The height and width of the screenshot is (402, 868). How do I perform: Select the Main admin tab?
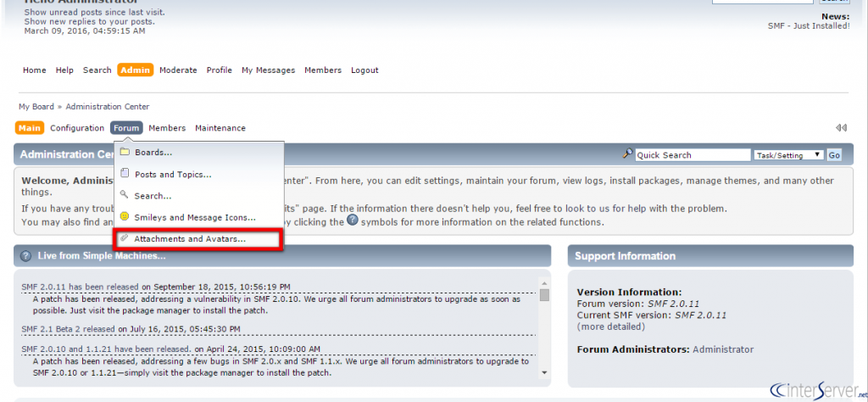pos(30,128)
